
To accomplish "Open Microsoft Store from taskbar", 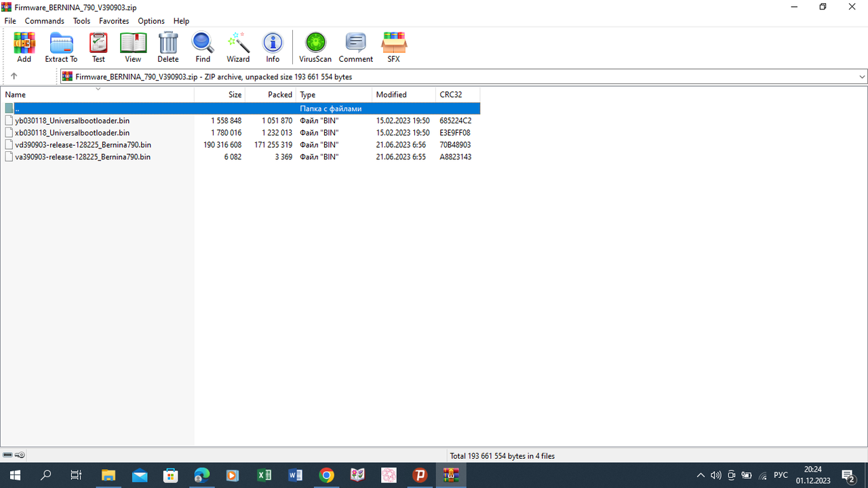I will point(171,475).
